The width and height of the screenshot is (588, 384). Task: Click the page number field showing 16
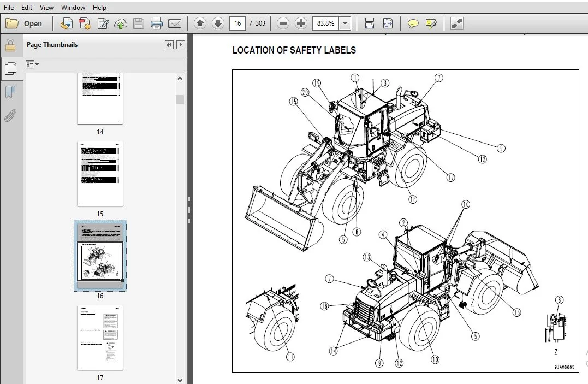click(237, 23)
